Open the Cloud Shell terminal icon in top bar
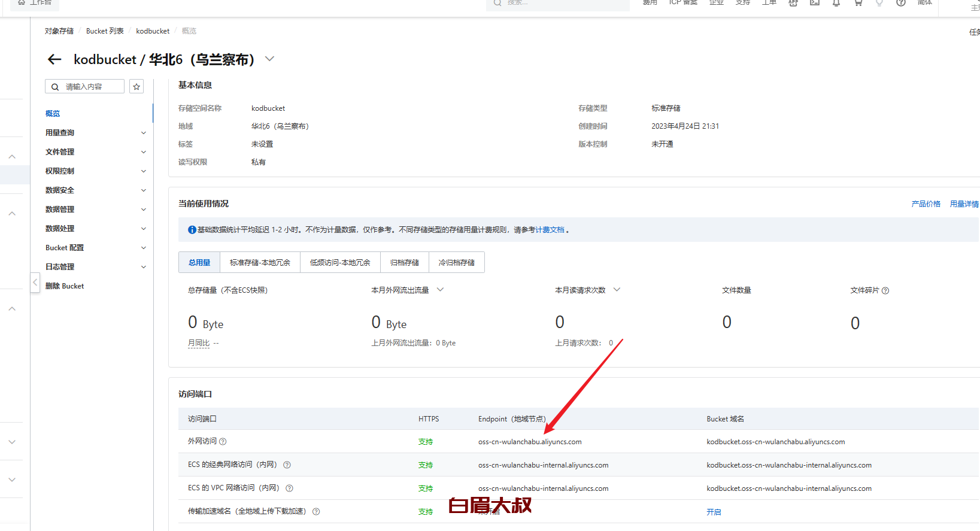This screenshot has height=531, width=980. coord(815,2)
